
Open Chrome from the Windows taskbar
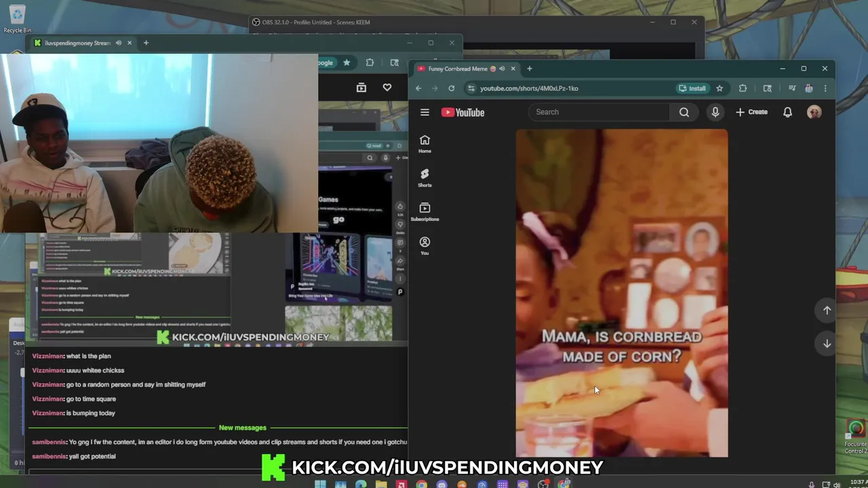(422, 484)
